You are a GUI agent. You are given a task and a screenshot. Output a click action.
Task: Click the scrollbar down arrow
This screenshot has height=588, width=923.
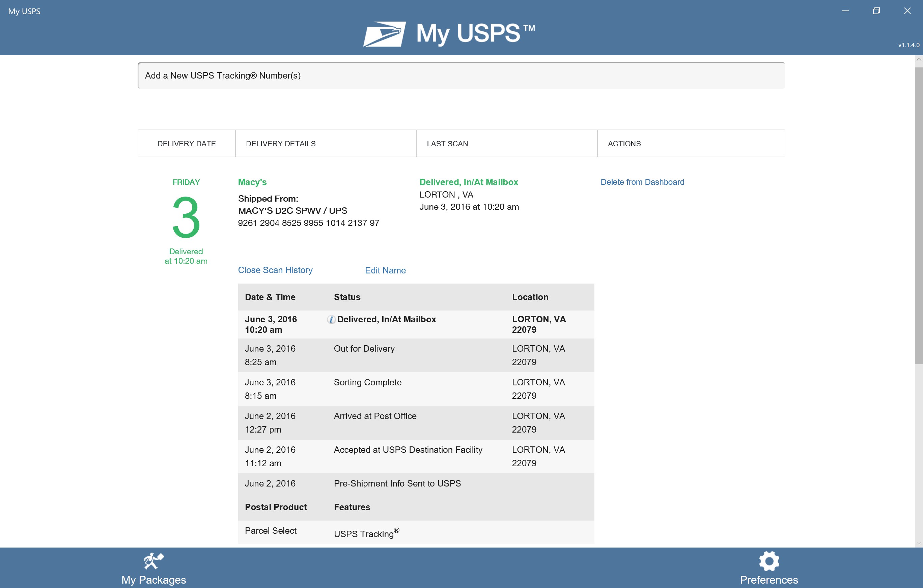click(x=918, y=543)
